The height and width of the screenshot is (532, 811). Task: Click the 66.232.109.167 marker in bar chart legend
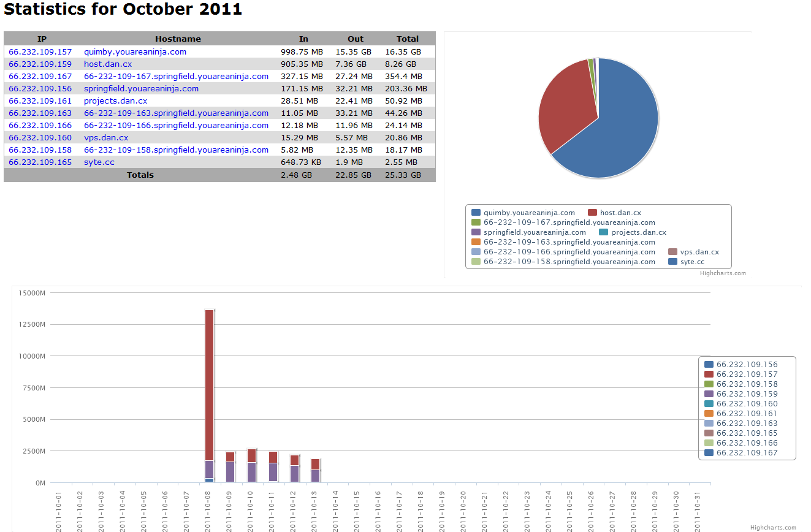pyautogui.click(x=709, y=453)
